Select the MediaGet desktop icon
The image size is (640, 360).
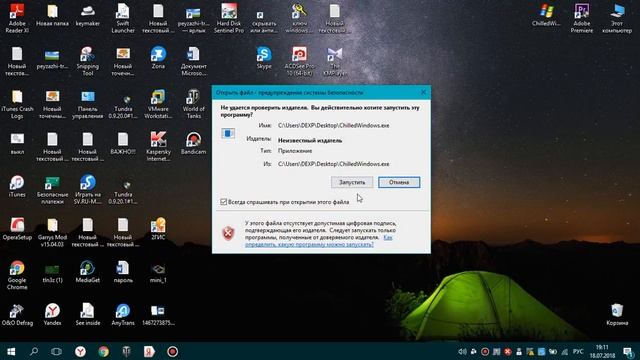pos(87,272)
